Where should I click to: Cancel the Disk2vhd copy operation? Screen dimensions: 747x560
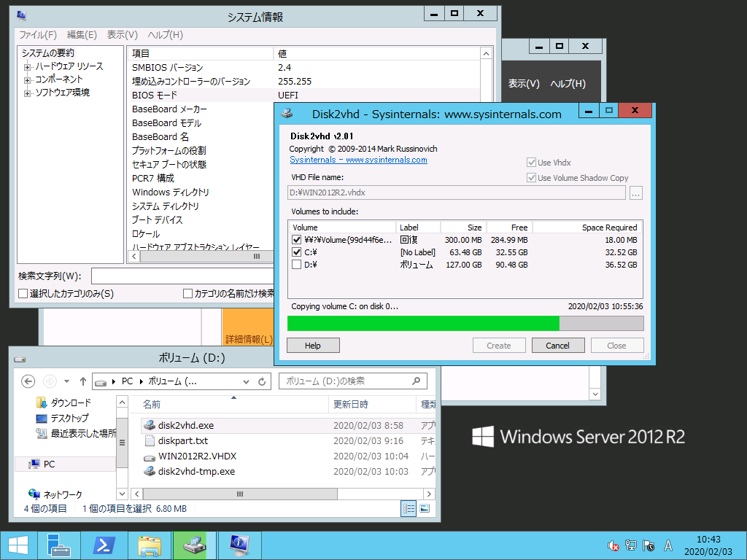[x=558, y=345]
